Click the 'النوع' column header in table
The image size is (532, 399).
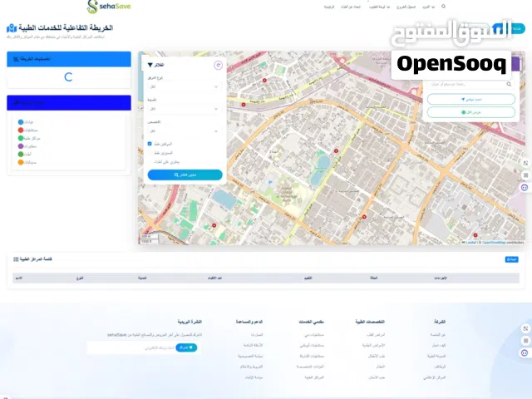[x=80, y=278]
